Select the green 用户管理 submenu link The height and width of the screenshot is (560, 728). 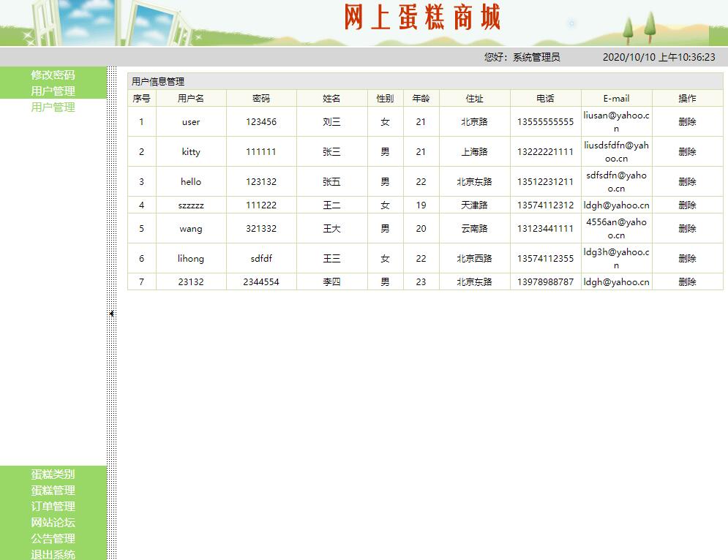52,106
